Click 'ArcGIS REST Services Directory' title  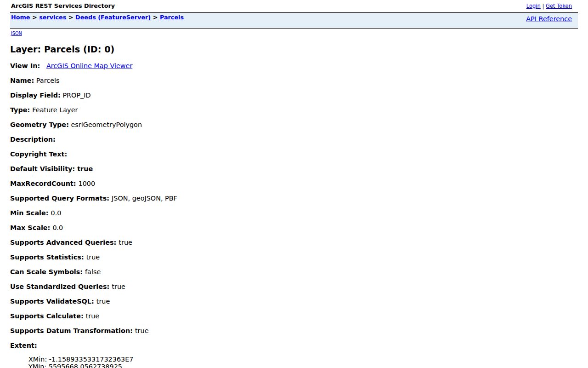[63, 6]
